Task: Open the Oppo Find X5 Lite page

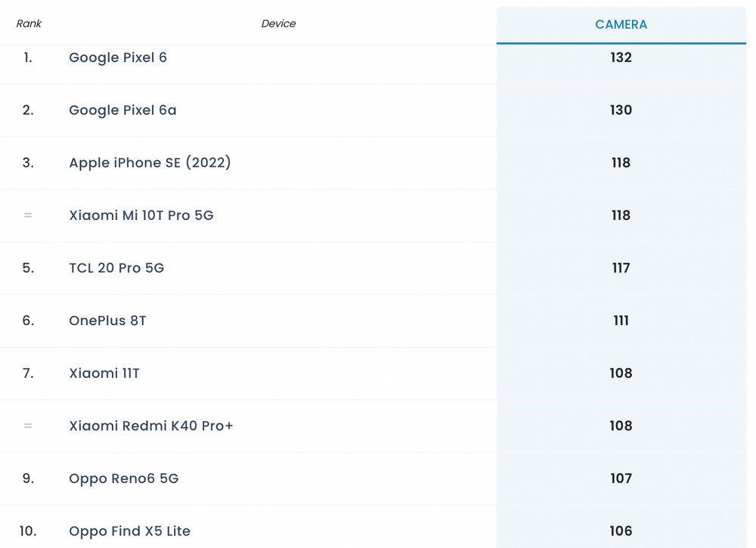Action: (x=129, y=531)
